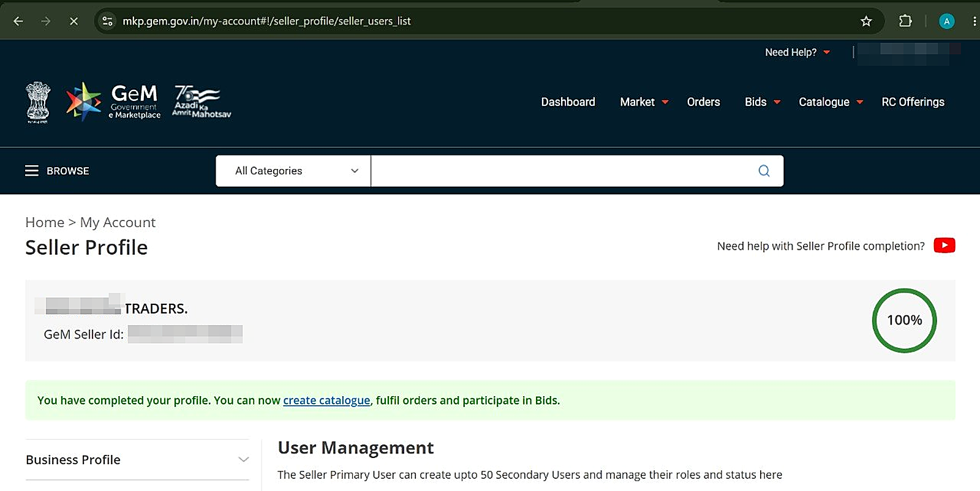Go to Home breadcrumb
The height and width of the screenshot is (491, 980).
tap(45, 222)
